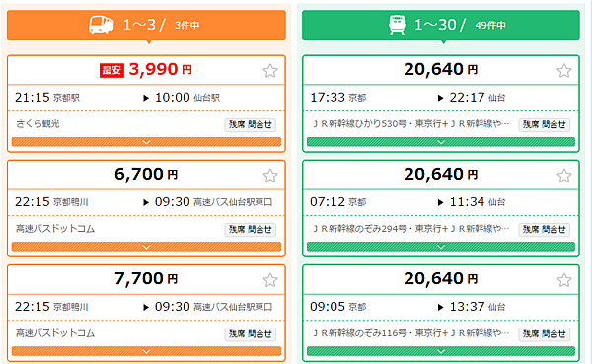
Task: Click the red 最安 cheapest badge
Action: 111,70
